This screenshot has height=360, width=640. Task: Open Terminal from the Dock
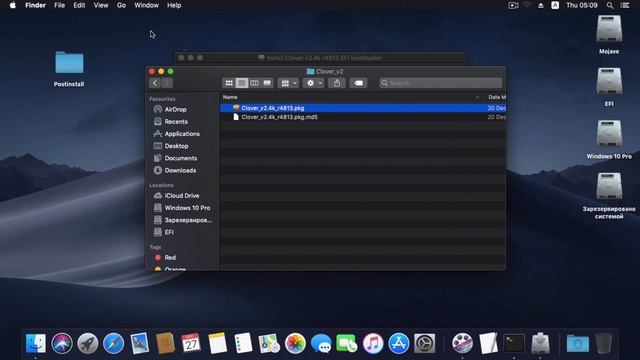point(514,343)
